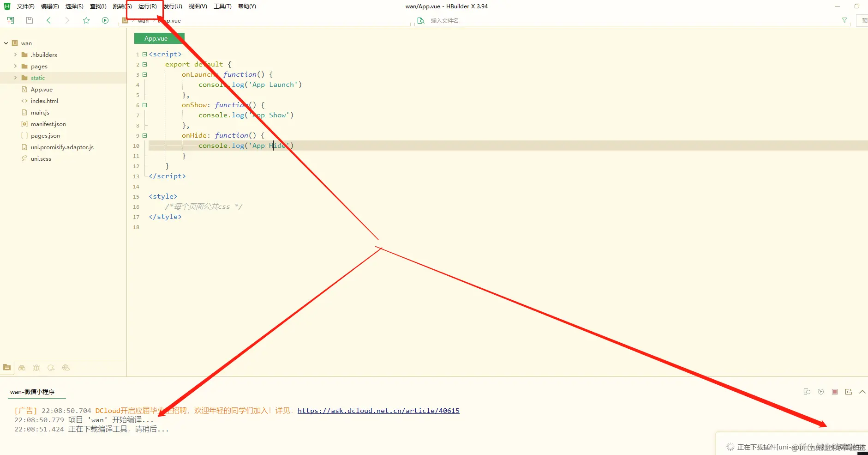Image resolution: width=868 pixels, height=455 pixels.
Task: Click the file search magnifier icon
Action: (x=421, y=20)
